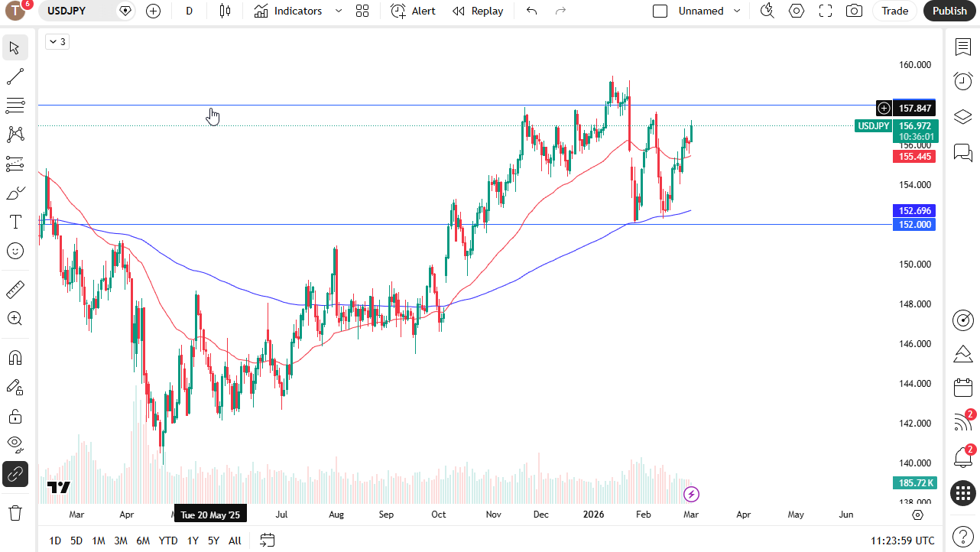Select the text annotation tool

(15, 222)
